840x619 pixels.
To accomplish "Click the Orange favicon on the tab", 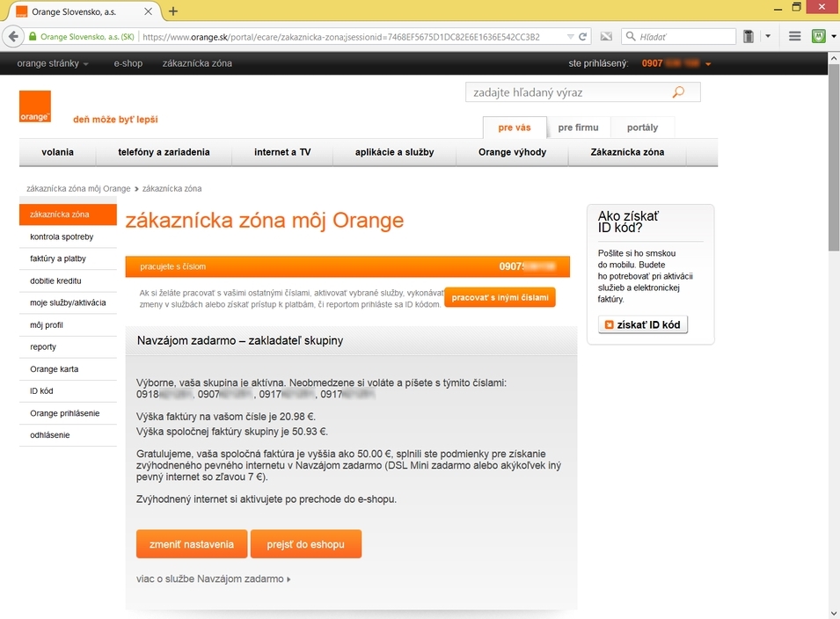I will (21, 11).
